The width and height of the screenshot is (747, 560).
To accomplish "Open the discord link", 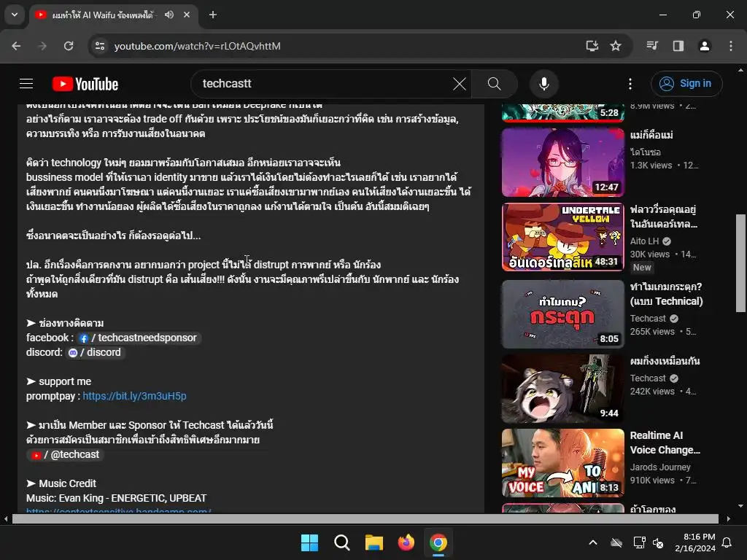I will click(96, 352).
